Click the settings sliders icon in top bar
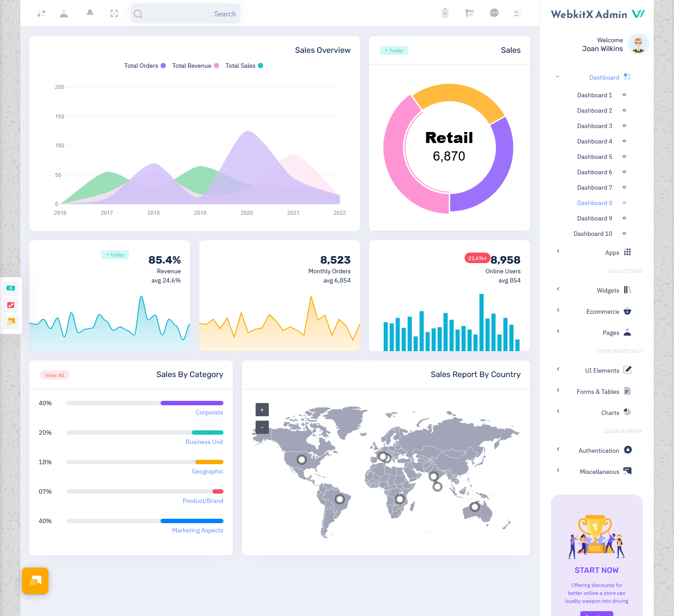 click(x=41, y=14)
